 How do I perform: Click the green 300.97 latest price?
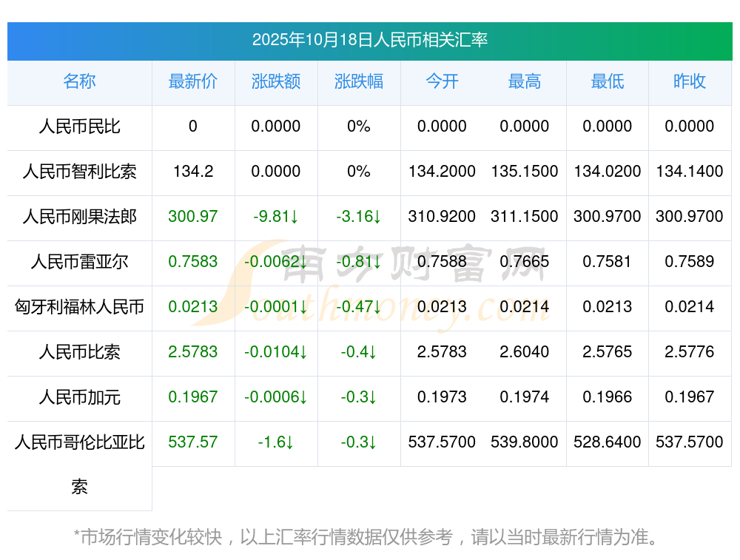(193, 217)
